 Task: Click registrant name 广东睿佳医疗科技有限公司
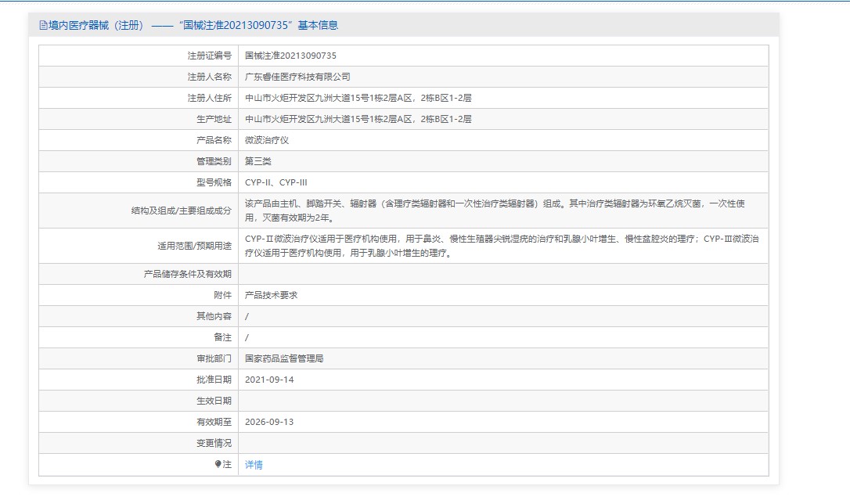point(297,77)
